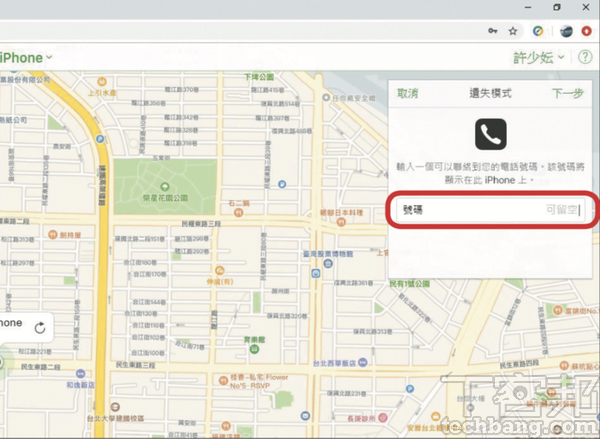Click the metro station icon below 臺灣股票博物館
The height and width of the screenshot is (439, 600).
[x=315, y=273]
